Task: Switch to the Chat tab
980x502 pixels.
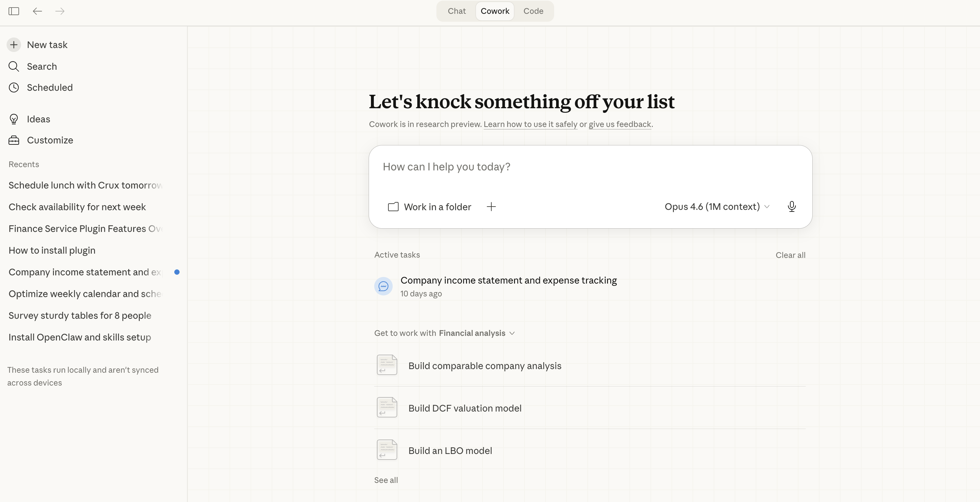Action: (x=456, y=11)
